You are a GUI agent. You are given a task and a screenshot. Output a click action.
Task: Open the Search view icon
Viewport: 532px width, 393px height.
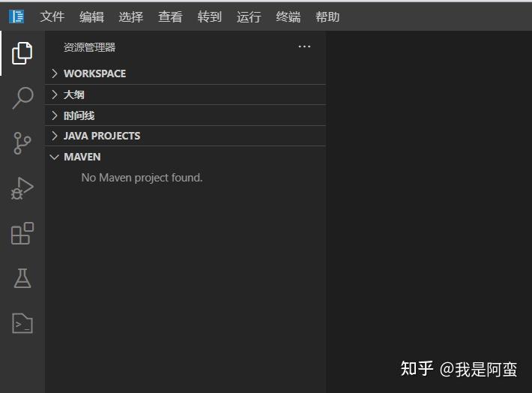tap(22, 98)
